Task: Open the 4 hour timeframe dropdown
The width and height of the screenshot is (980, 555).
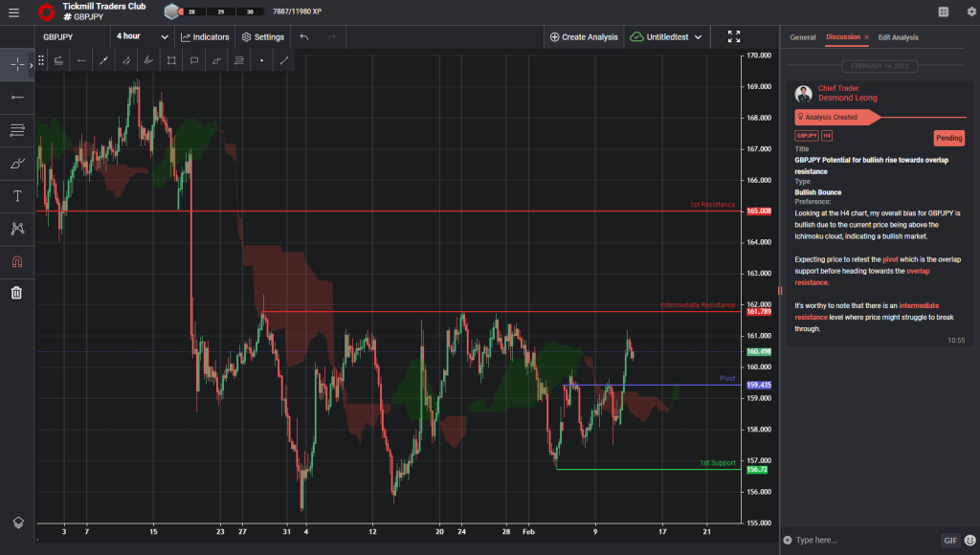Action: pyautogui.click(x=139, y=35)
